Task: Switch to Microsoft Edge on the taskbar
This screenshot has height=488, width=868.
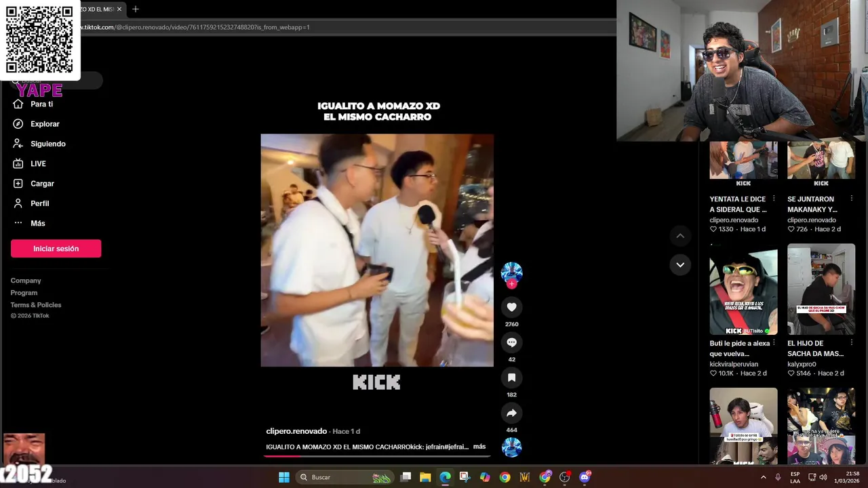Action: [x=445, y=477]
